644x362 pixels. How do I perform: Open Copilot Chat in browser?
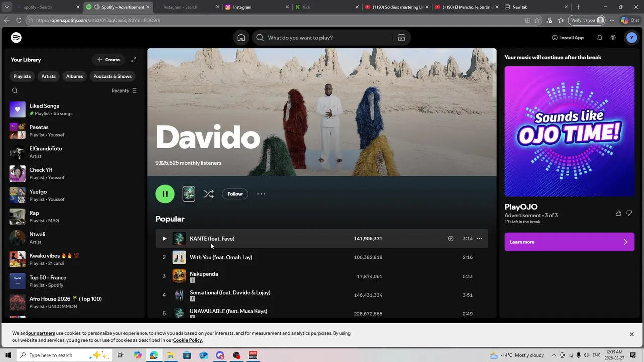630,20
